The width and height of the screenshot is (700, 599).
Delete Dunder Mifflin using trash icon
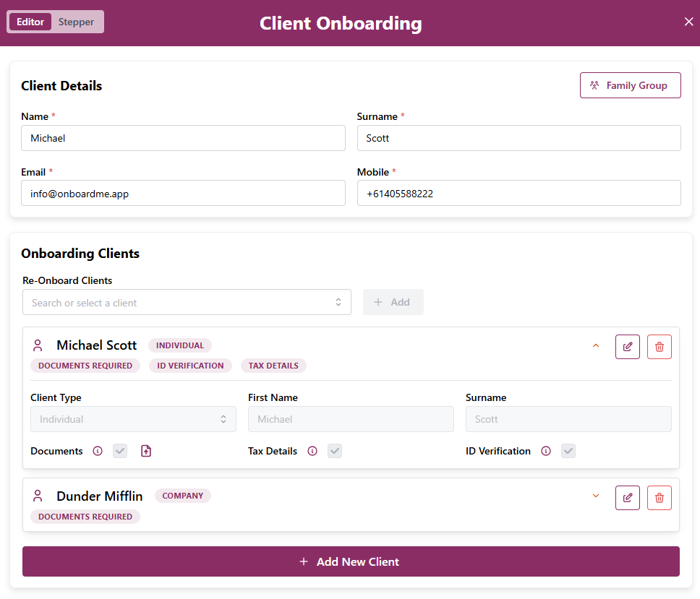pyautogui.click(x=659, y=498)
